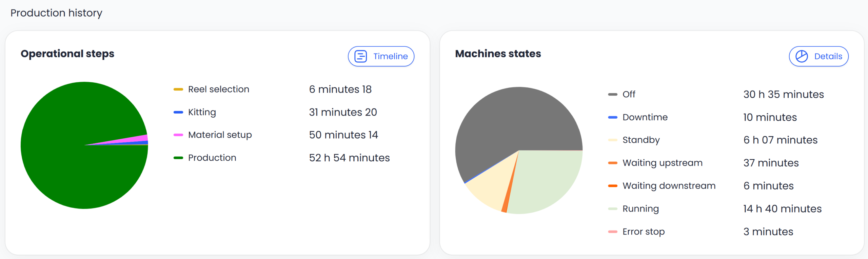The height and width of the screenshot is (259, 868).
Task: Toggle the blue Kitting legend marker
Action: pyautogui.click(x=178, y=112)
